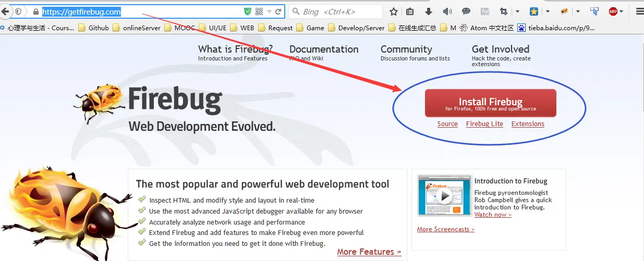Click the search magnifier icon
The image size is (644, 261).
(x=296, y=11)
